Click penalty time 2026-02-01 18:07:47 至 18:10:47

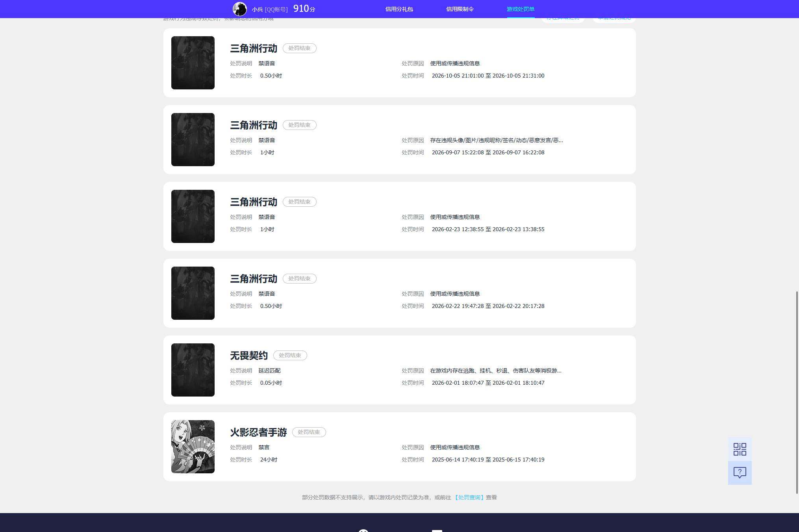click(488, 383)
